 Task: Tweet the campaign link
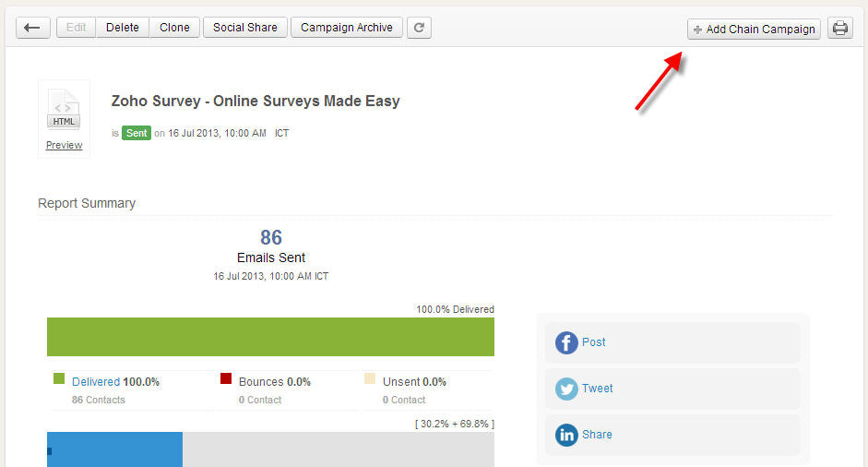pos(598,389)
